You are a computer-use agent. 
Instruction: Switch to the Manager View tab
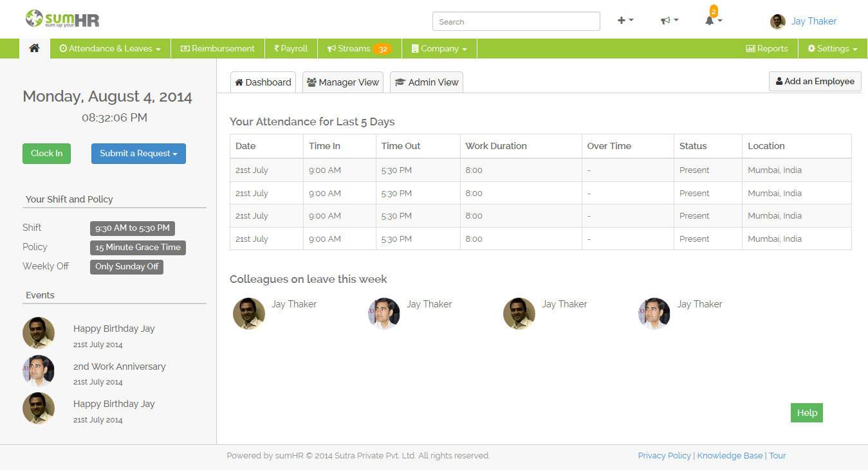pos(343,82)
